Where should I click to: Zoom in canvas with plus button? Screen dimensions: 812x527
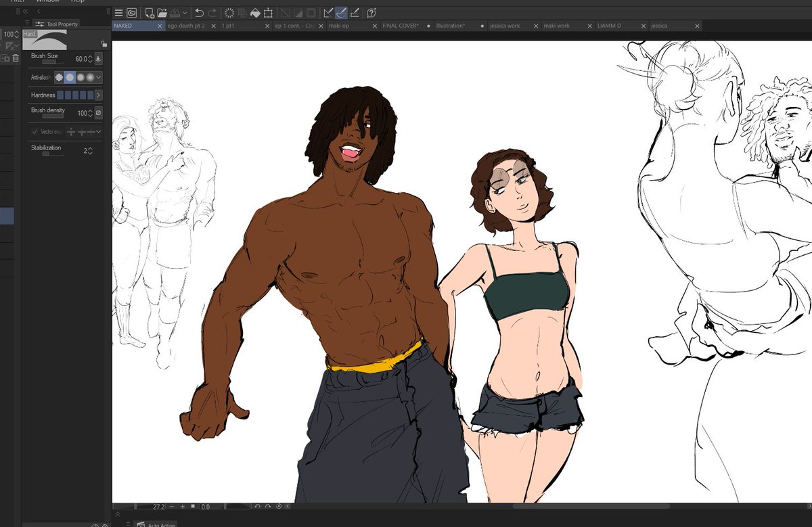click(x=182, y=506)
